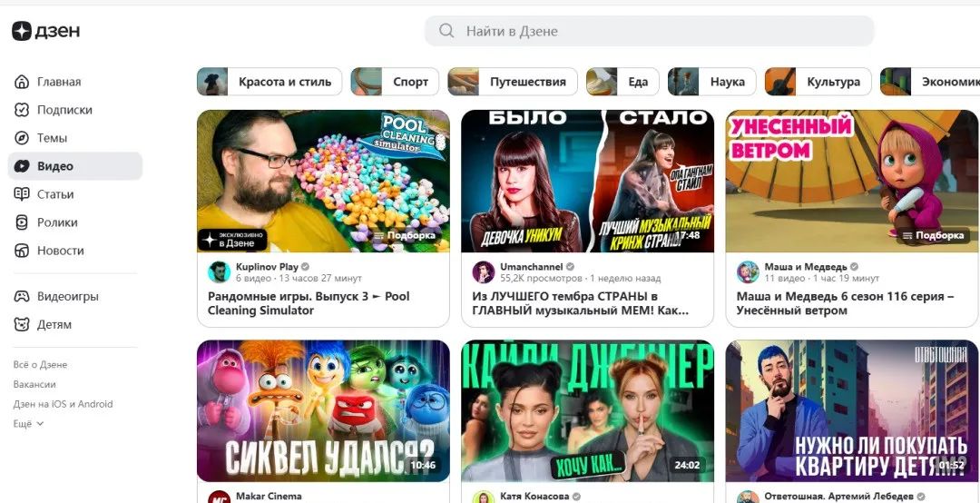The width and height of the screenshot is (980, 503).
Task: Open Ролики in the sidebar
Action: [x=75, y=222]
